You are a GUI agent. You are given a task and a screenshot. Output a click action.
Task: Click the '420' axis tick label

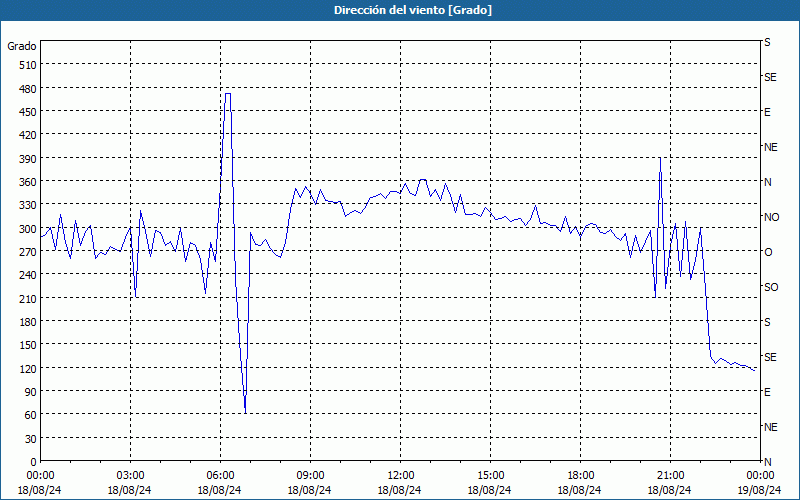click(28, 135)
